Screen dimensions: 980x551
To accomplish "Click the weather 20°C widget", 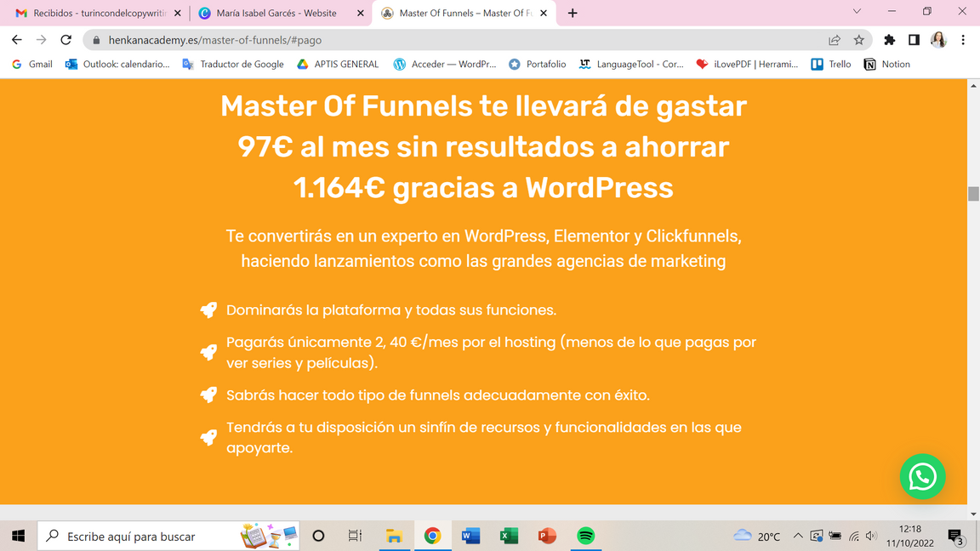I will coord(757,536).
